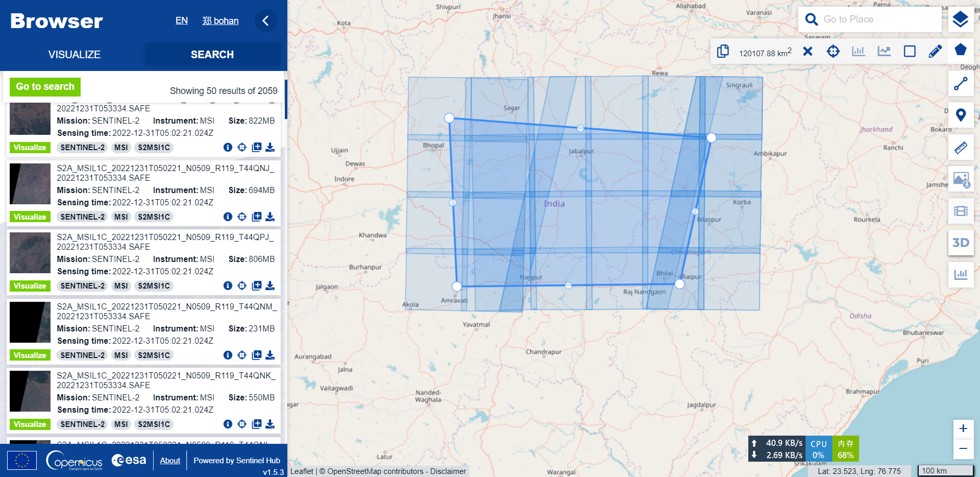The width and height of the screenshot is (980, 477).
Task: Zoom to the T44QNK product footprint
Action: tap(242, 424)
